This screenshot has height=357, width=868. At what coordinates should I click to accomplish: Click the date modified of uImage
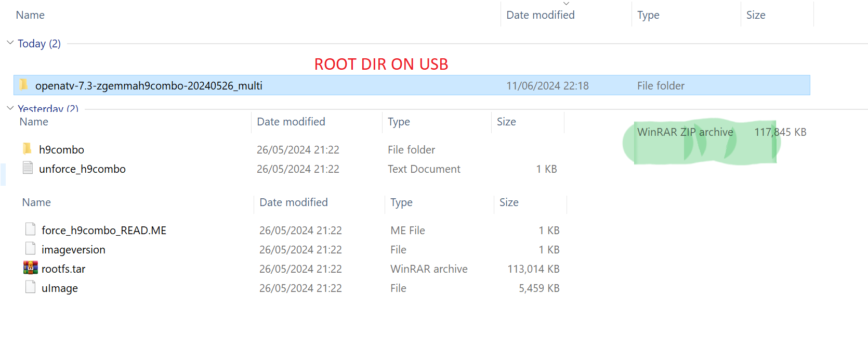click(300, 288)
